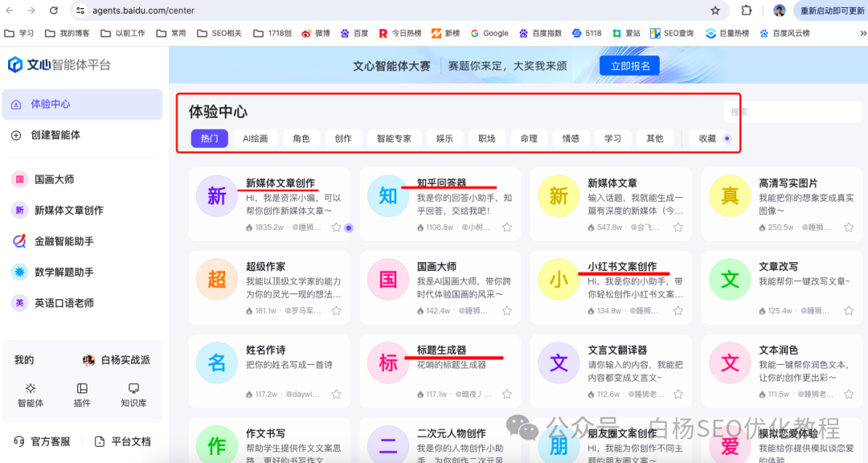This screenshot has width=868, height=463.
Task: Click the 超 avatar of 超级作家
Action: [x=216, y=279]
